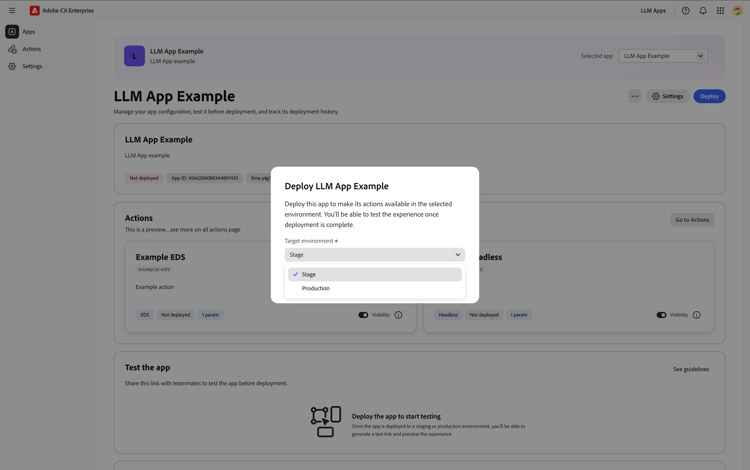Click the Apps sidebar icon
The height and width of the screenshot is (470, 750).
point(12,32)
